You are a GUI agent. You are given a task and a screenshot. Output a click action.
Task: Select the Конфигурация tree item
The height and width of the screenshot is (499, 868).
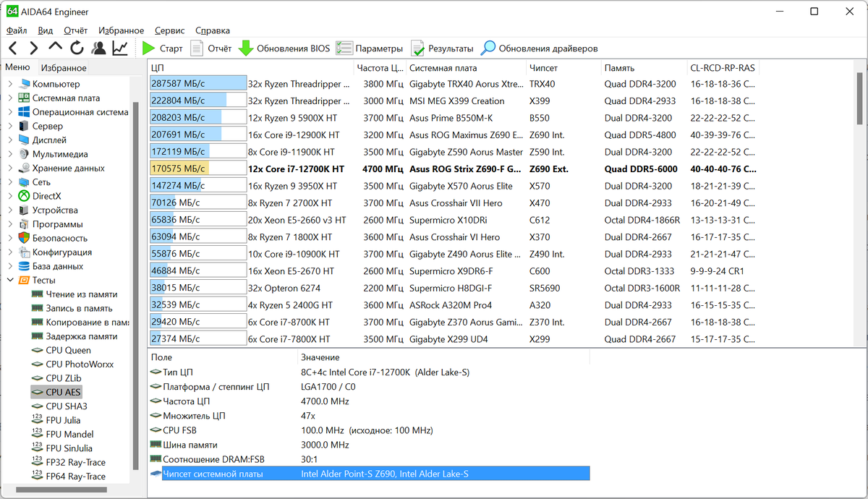tap(62, 252)
